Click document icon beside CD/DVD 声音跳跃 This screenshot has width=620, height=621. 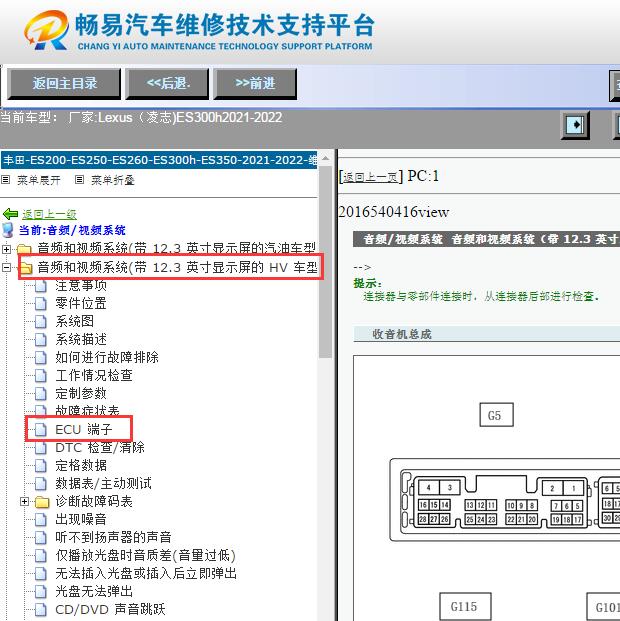(x=40, y=610)
